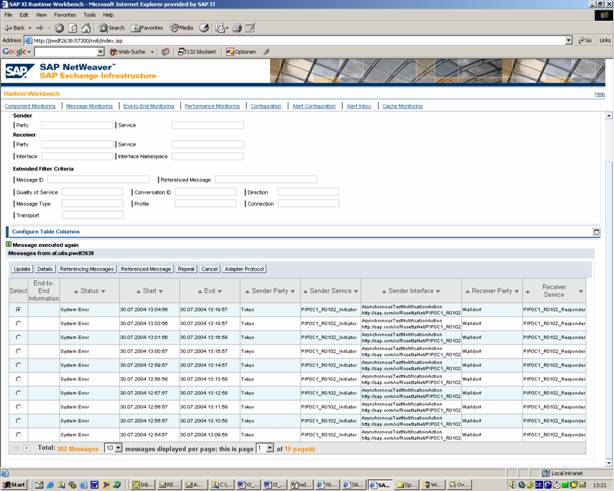Screen dimensions: 614x491
Task: Click the browser Back button
Action: (14, 28)
